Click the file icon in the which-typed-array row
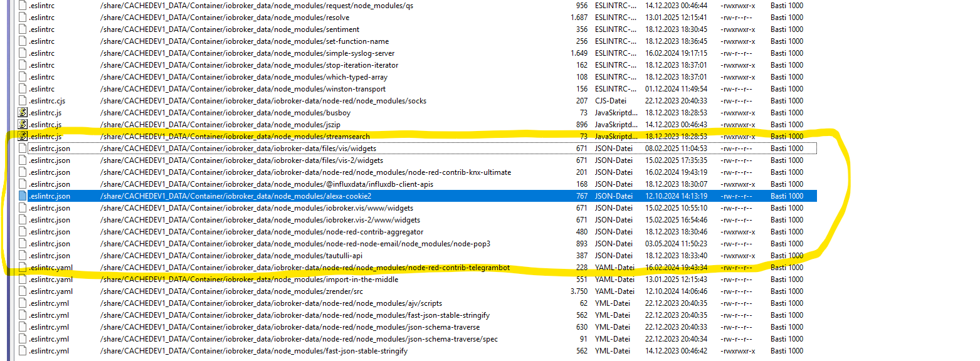The width and height of the screenshot is (980, 361). tap(23, 77)
